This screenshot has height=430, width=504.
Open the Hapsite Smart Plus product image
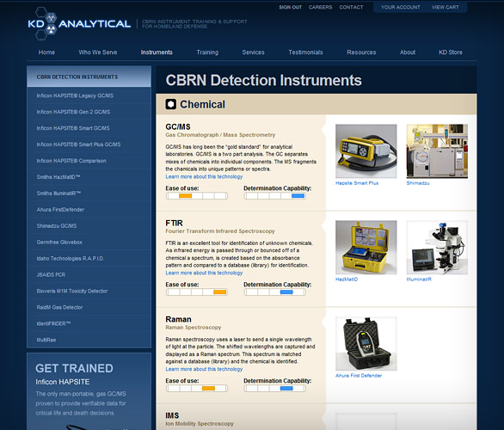[x=366, y=151]
